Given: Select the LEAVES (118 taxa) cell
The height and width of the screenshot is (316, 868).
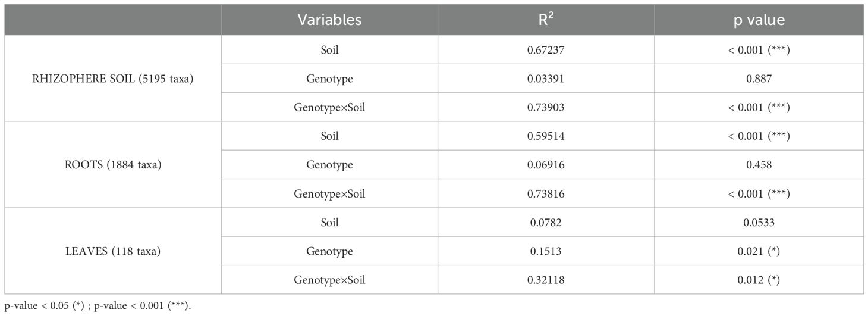Looking at the screenshot, I should [x=113, y=251].
